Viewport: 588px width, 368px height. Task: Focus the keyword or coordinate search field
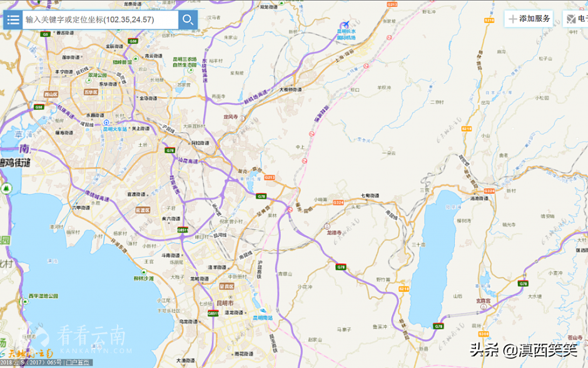(x=100, y=19)
